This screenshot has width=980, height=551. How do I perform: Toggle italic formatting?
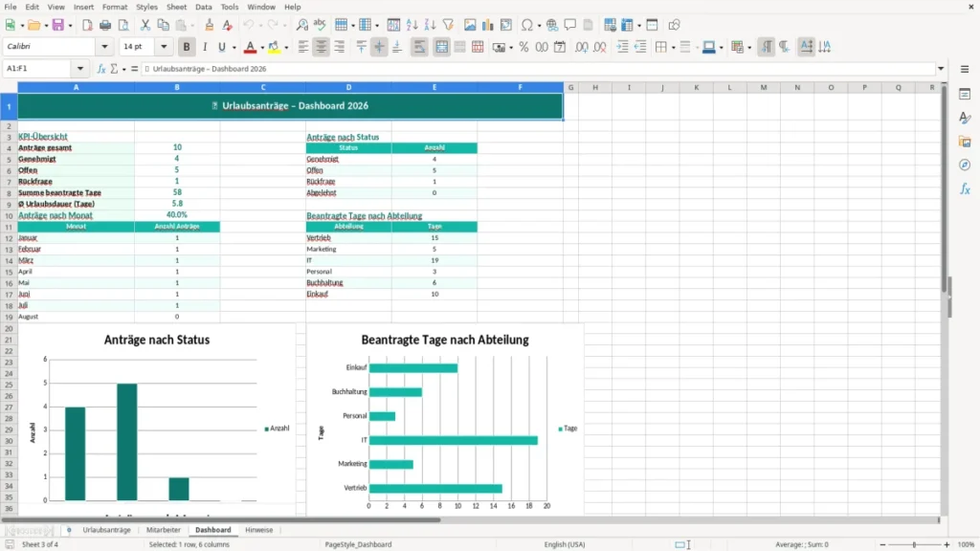click(205, 47)
